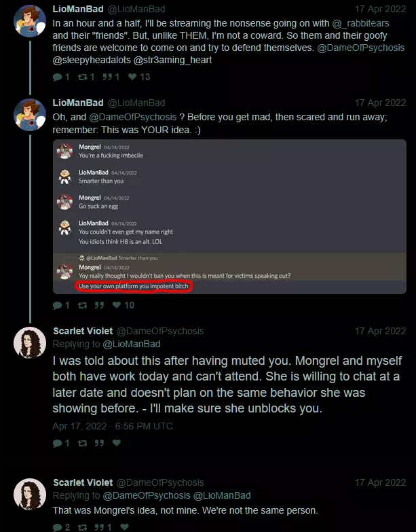This screenshot has height=532, width=416.
Task: Click the quote icon below the 6:56 PM timestamp
Action: (99, 443)
